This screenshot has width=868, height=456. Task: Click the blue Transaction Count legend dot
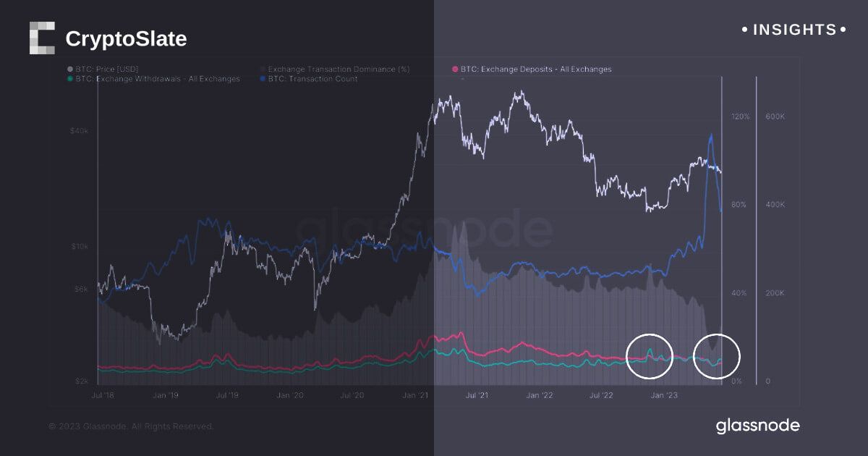263,79
